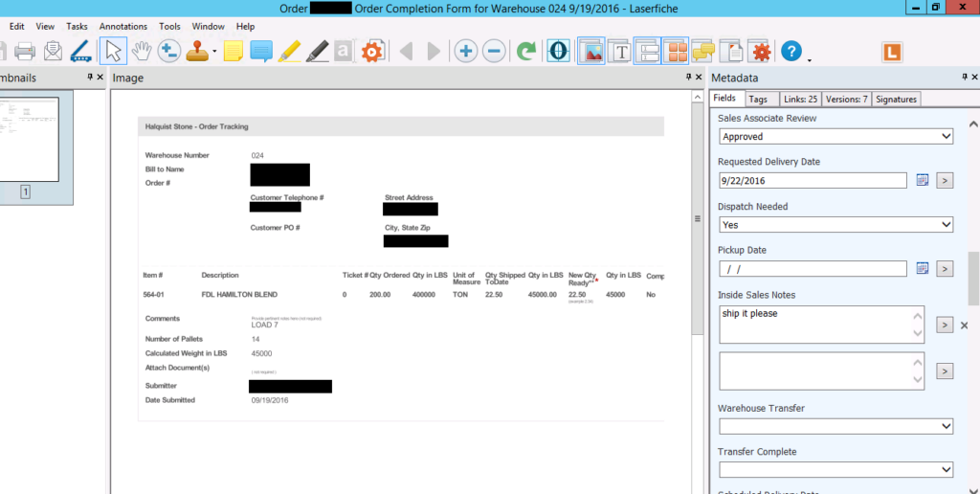
Task: Open the Tasks menu
Action: (77, 26)
